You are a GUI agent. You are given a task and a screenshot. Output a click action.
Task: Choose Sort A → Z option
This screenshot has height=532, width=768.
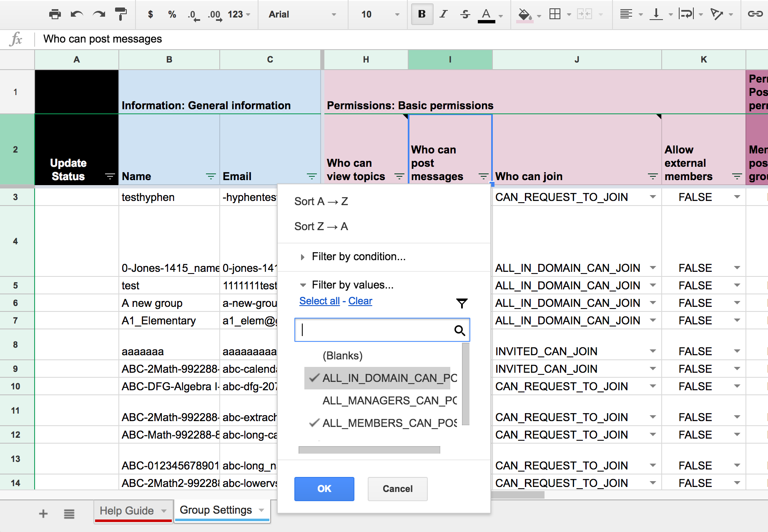click(321, 202)
